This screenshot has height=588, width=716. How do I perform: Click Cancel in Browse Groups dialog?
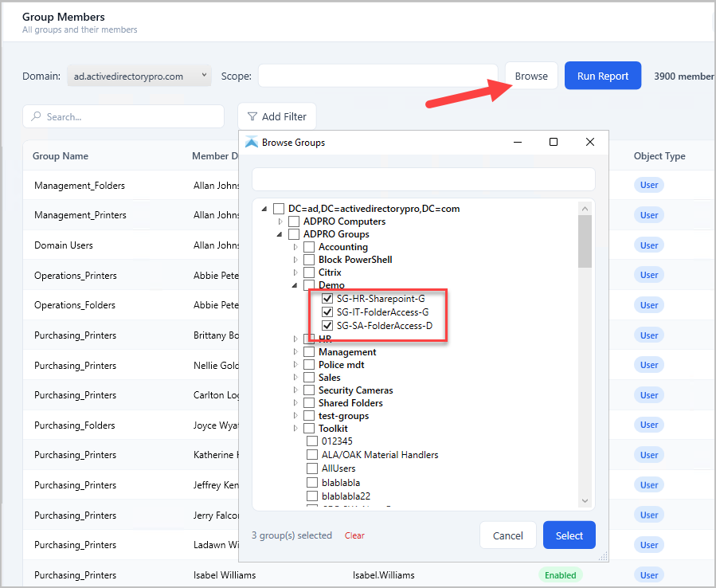point(508,535)
